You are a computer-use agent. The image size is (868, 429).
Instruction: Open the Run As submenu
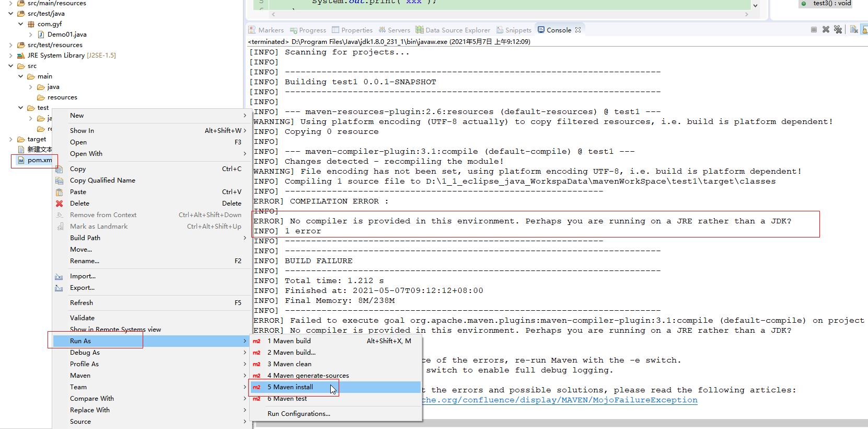[152, 341]
